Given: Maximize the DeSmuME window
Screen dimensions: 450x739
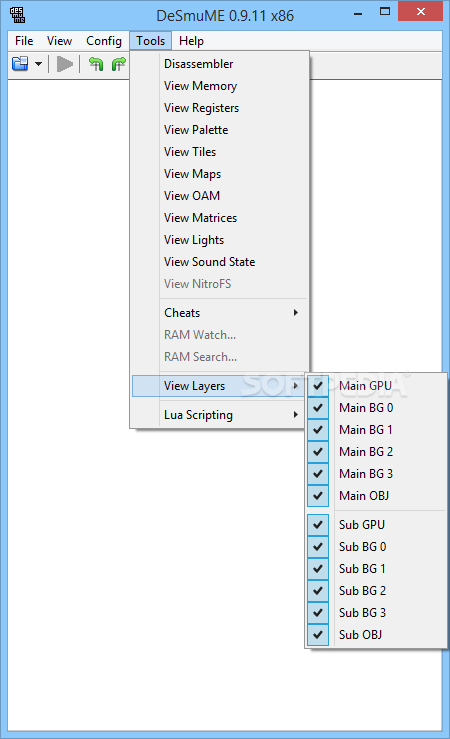Looking at the screenshot, I should click(x=385, y=12).
